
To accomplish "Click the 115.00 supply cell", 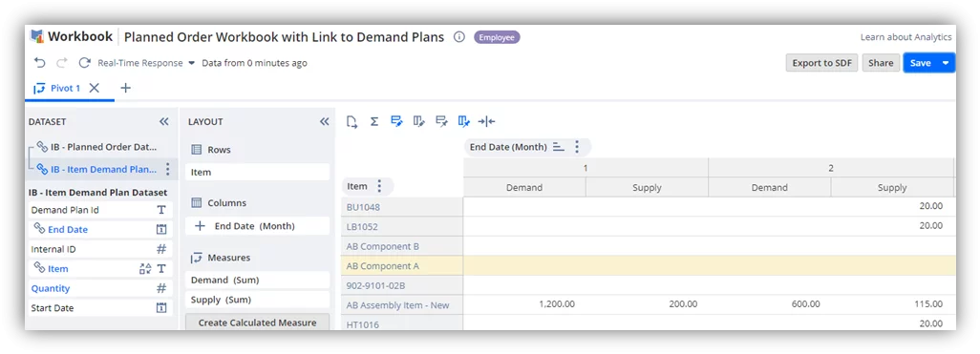I will click(892, 304).
